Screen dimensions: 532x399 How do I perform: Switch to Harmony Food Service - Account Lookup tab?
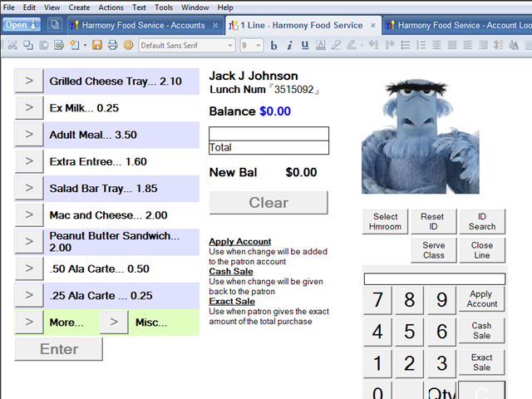tap(458, 25)
